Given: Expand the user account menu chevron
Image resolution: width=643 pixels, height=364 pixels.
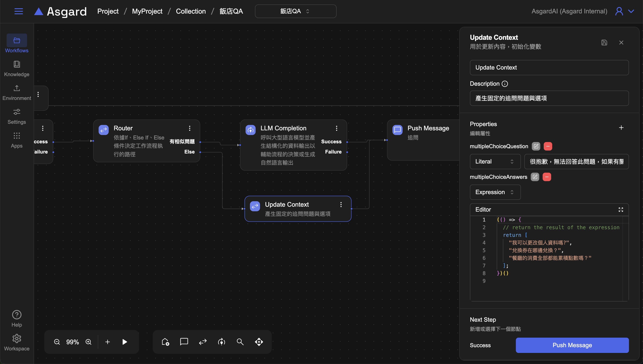Looking at the screenshot, I should 631,11.
